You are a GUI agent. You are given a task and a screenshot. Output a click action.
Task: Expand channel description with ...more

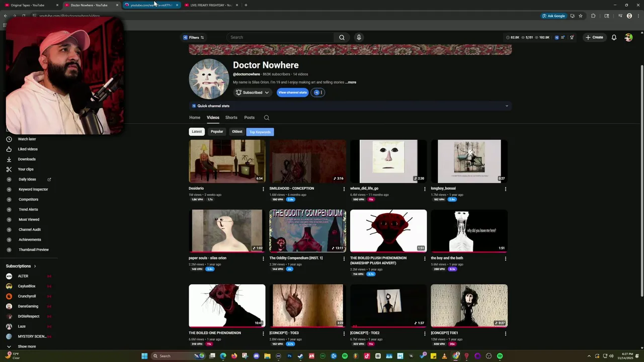click(351, 82)
